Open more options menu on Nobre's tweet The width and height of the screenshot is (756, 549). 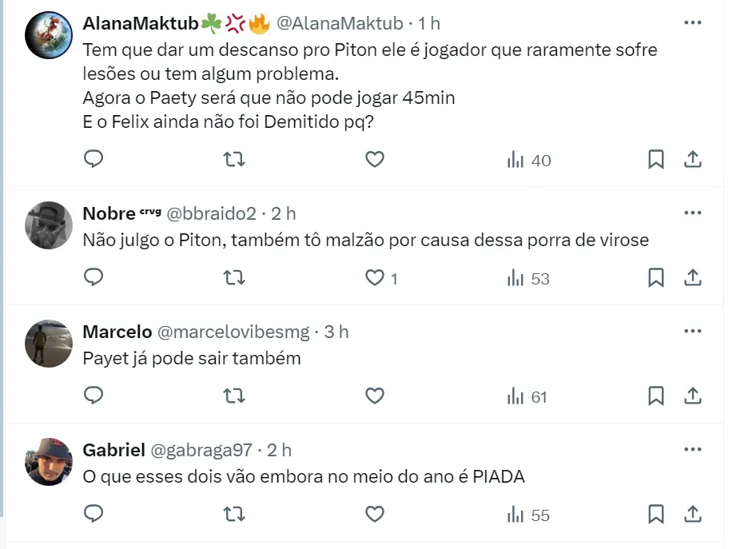click(x=692, y=213)
